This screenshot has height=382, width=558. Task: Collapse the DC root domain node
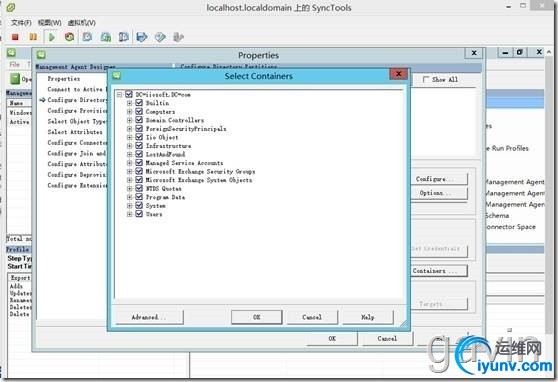click(120, 94)
